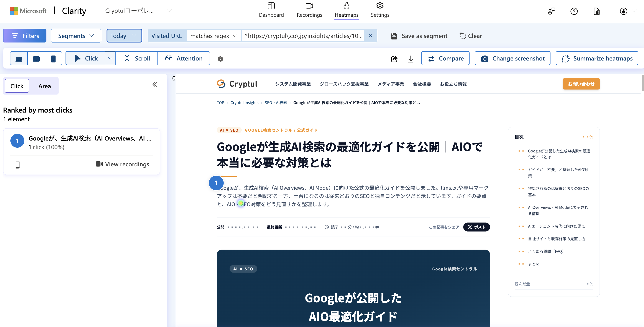Remove the Visited URL filter
The height and width of the screenshot is (327, 644).
pos(371,36)
